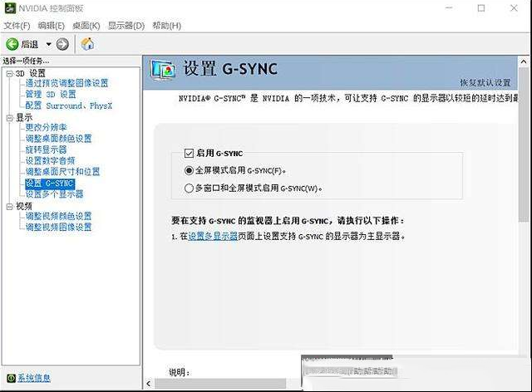The height and width of the screenshot is (392, 532).
Task: Select 多窗口和全屏模式启用 G-SYNC(W) radio button
Action: (189, 188)
